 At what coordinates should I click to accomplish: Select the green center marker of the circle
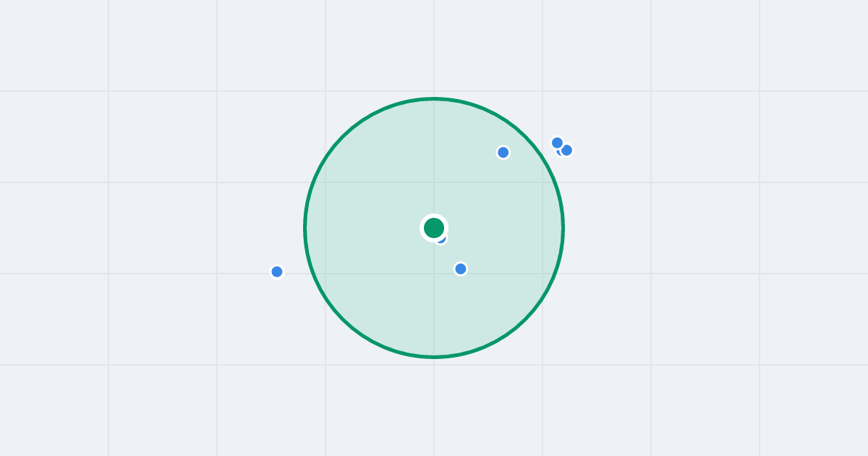tap(434, 228)
